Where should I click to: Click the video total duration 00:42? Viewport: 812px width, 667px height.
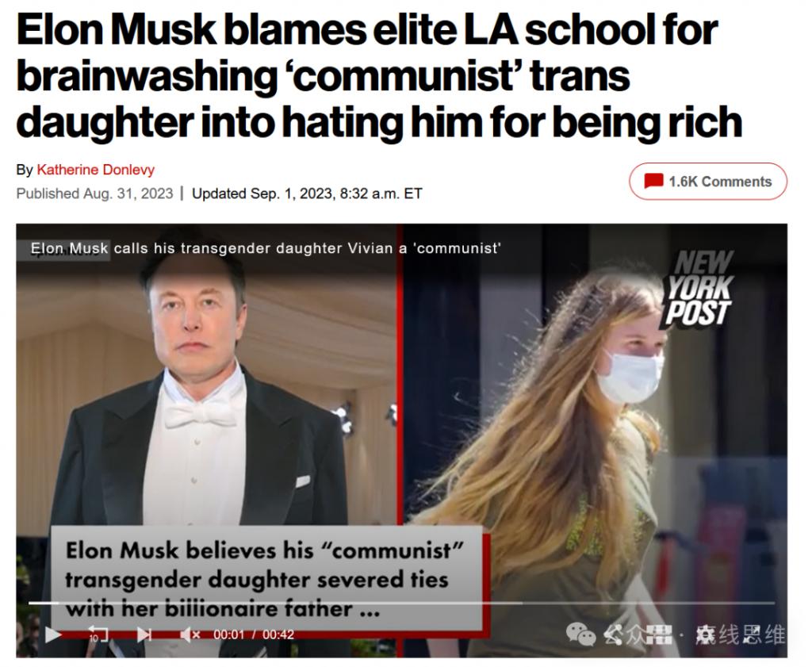278,635
